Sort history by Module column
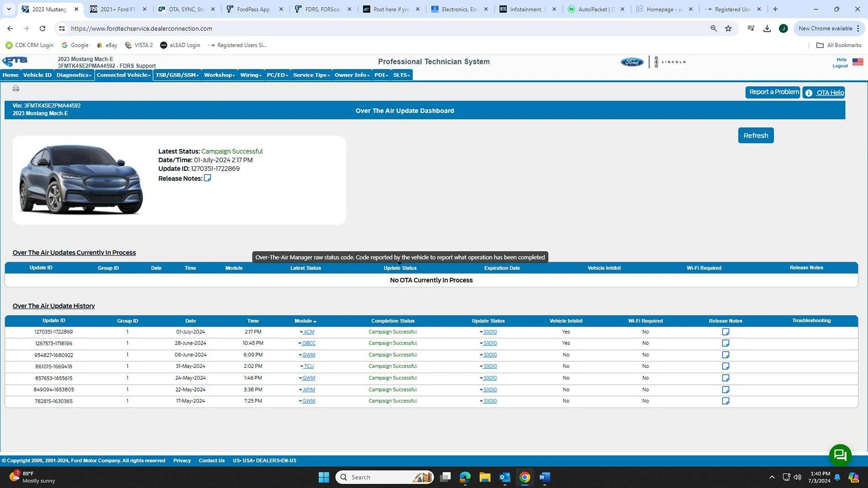This screenshot has height=488, width=868. 305,321
